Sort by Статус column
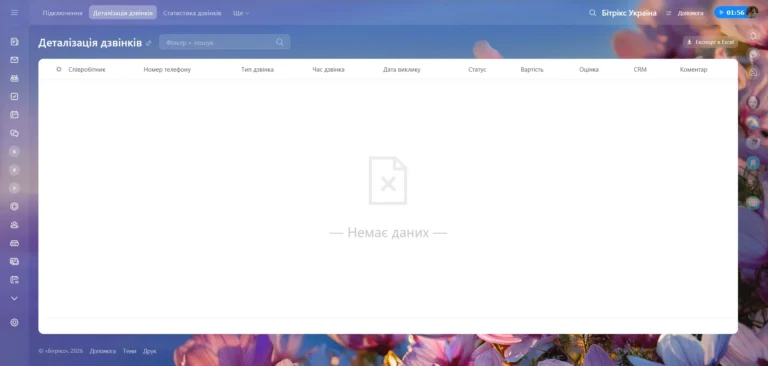768x366 pixels. (477, 70)
